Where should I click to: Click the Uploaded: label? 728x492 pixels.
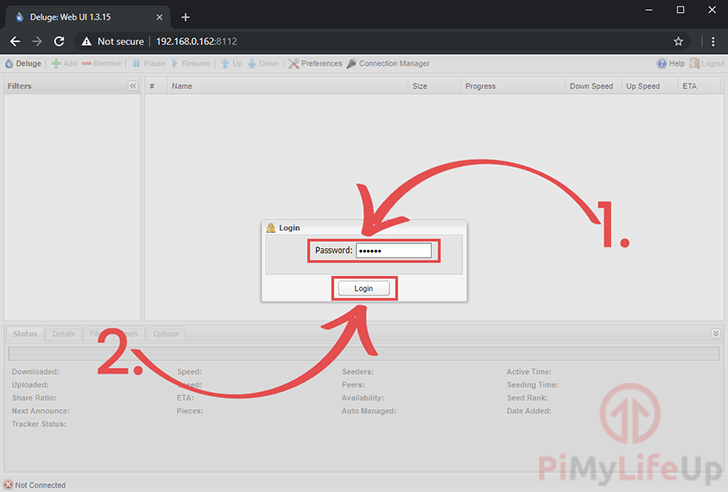pyautogui.click(x=30, y=385)
